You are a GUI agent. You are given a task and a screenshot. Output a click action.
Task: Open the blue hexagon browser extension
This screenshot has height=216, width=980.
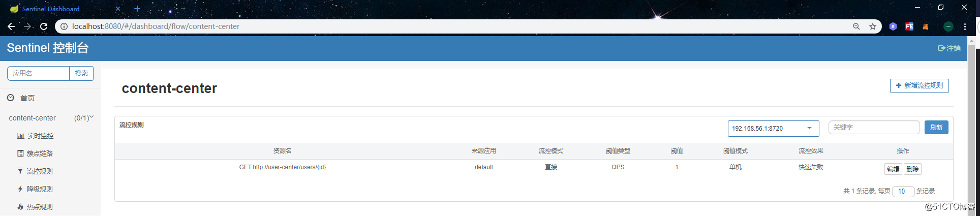coord(893,26)
